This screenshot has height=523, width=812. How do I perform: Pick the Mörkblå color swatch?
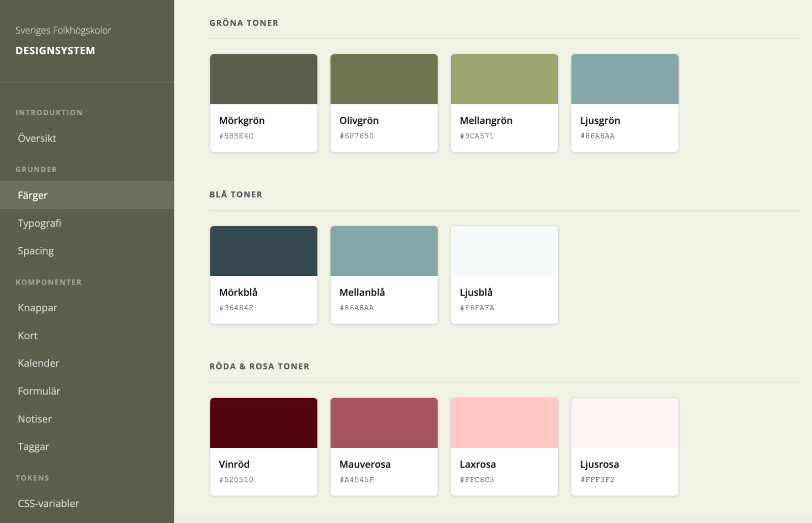coord(264,251)
